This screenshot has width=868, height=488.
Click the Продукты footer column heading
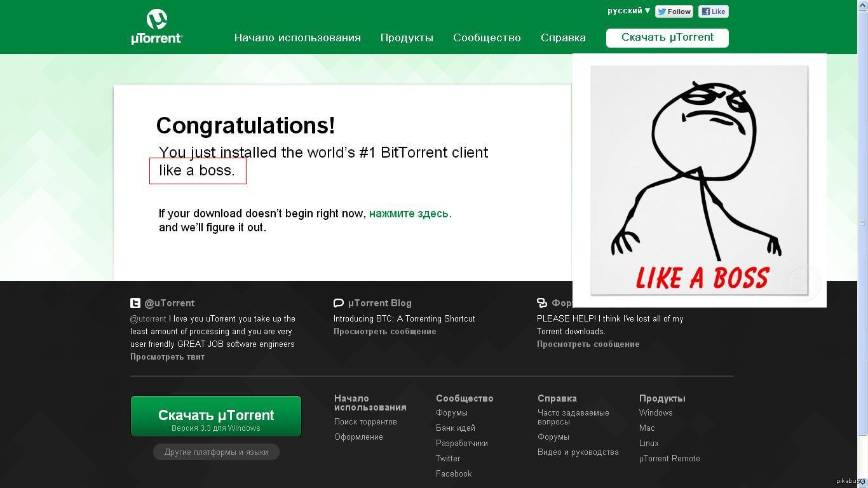point(662,398)
